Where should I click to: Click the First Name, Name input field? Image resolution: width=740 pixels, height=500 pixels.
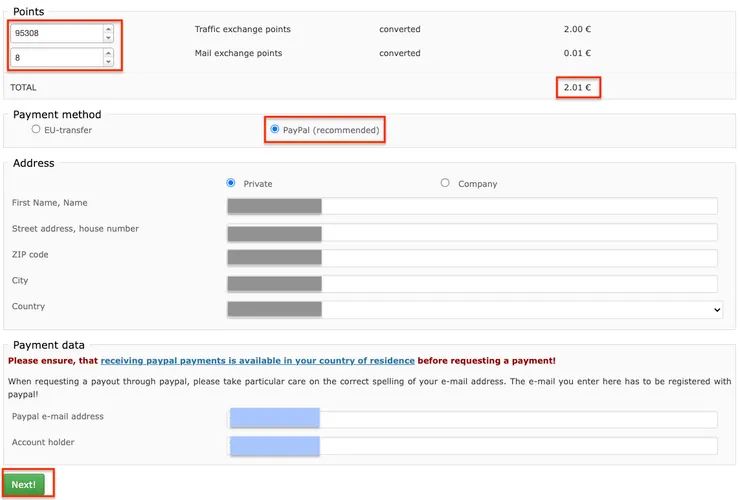coord(472,206)
